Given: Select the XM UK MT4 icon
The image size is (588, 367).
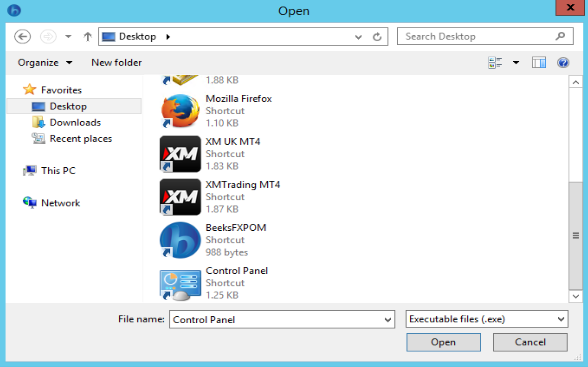Looking at the screenshot, I should (x=180, y=154).
